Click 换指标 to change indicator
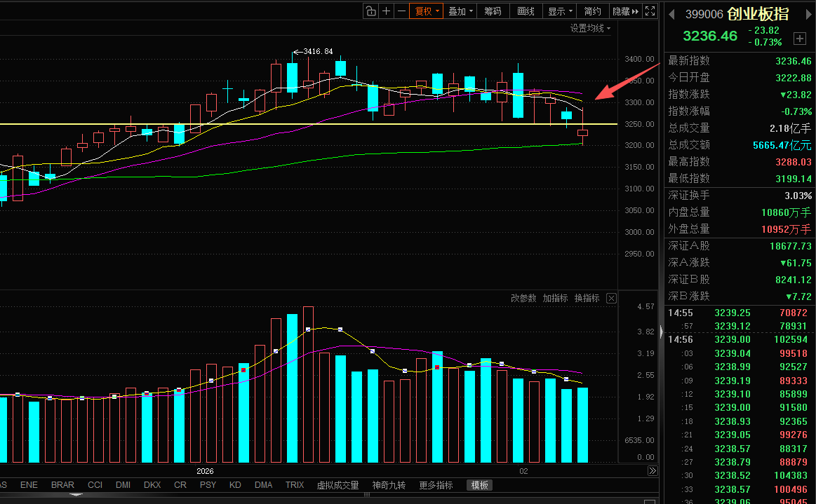The image size is (816, 504). [x=587, y=298]
